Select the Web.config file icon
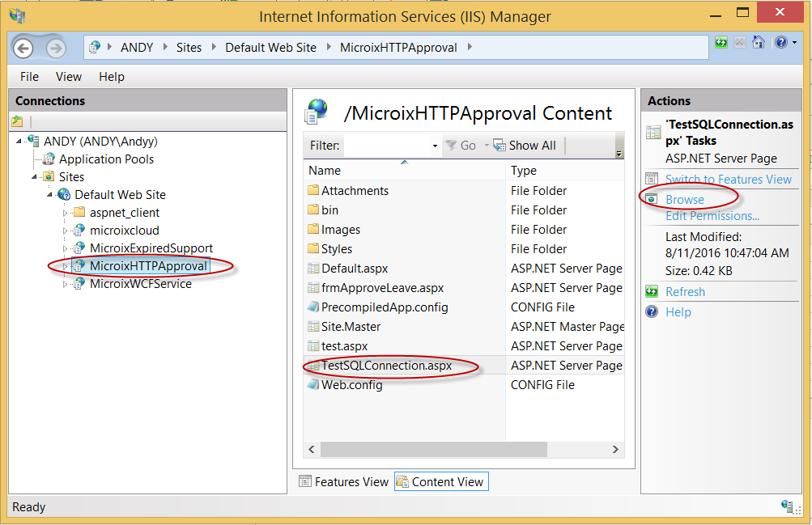The image size is (812, 525). 313,385
